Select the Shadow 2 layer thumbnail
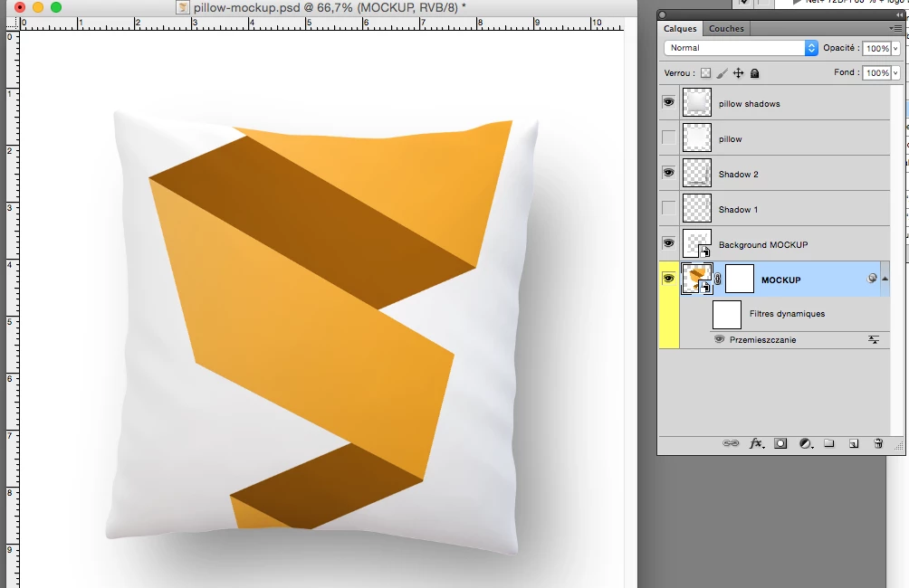Viewport: 909px width, 588px height. click(697, 173)
